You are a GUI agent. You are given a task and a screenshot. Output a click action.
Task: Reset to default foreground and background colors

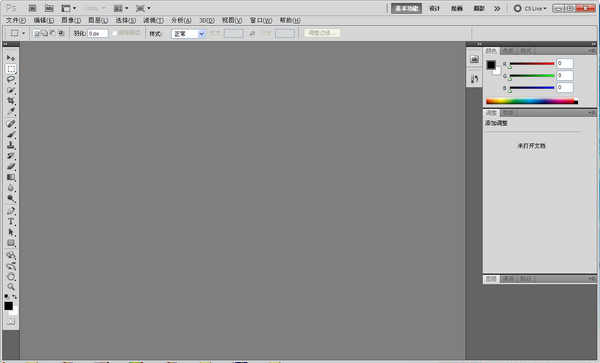7,296
